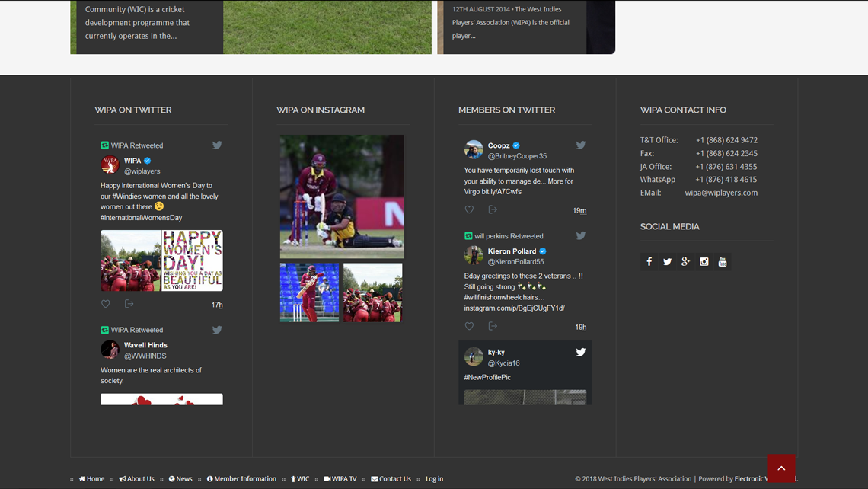Click Kieron Pollard profile avatar

tap(474, 256)
